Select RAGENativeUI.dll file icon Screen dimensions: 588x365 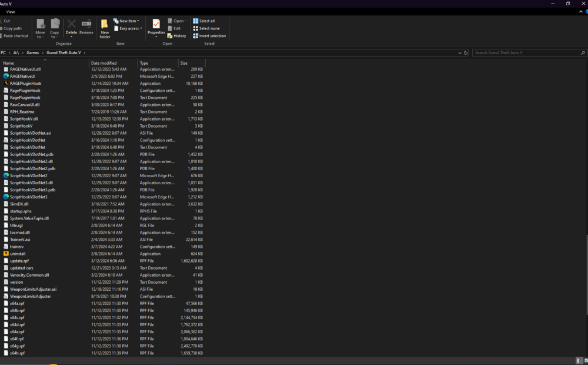coord(6,69)
